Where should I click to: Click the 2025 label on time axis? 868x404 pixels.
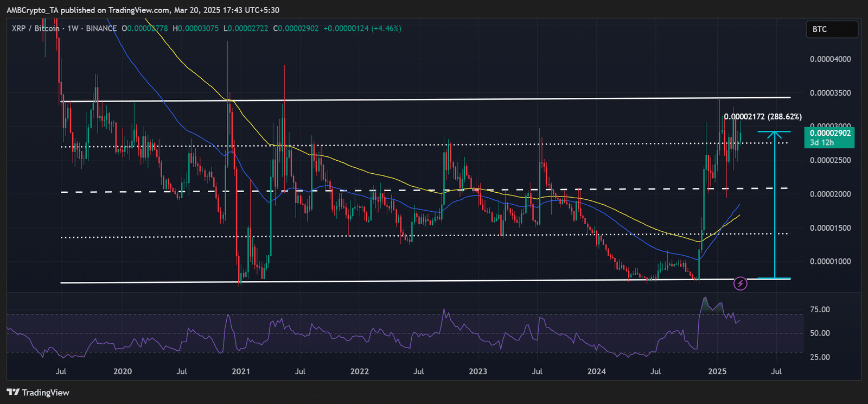[717, 371]
